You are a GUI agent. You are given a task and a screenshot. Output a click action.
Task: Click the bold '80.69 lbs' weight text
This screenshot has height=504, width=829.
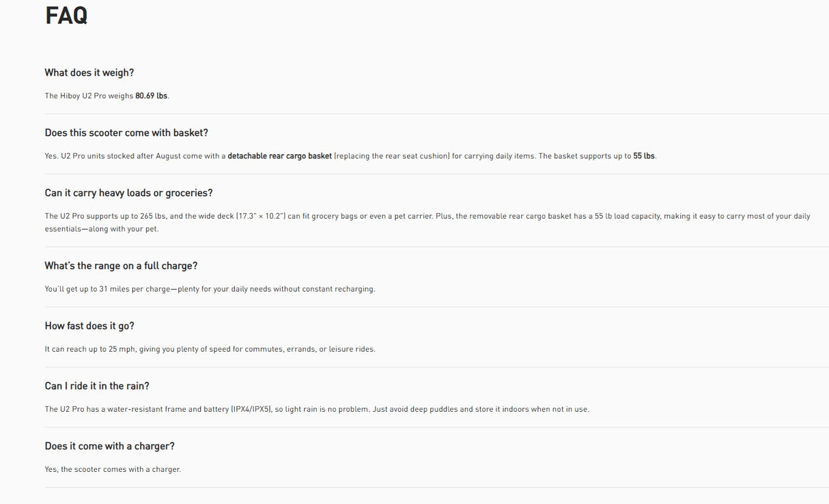(151, 96)
